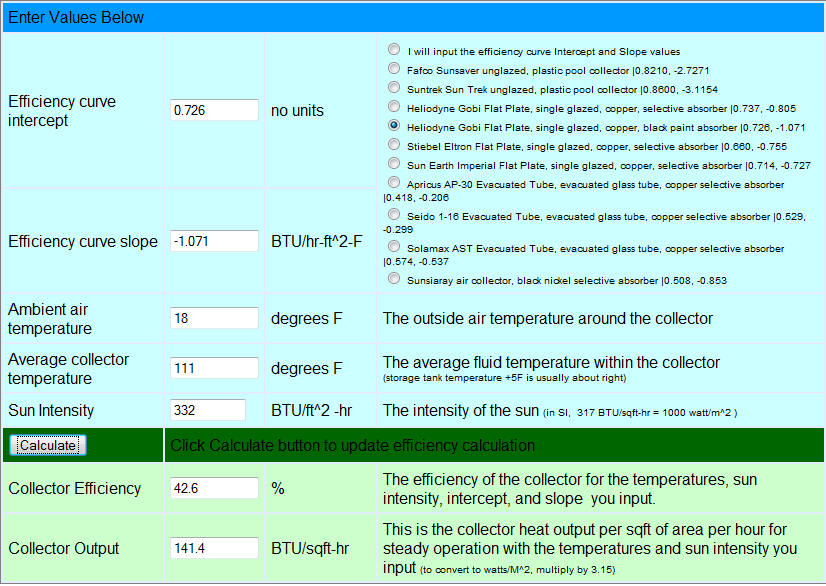The height and width of the screenshot is (586, 826).
Task: Select the Collector Output result field
Action: click(214, 548)
